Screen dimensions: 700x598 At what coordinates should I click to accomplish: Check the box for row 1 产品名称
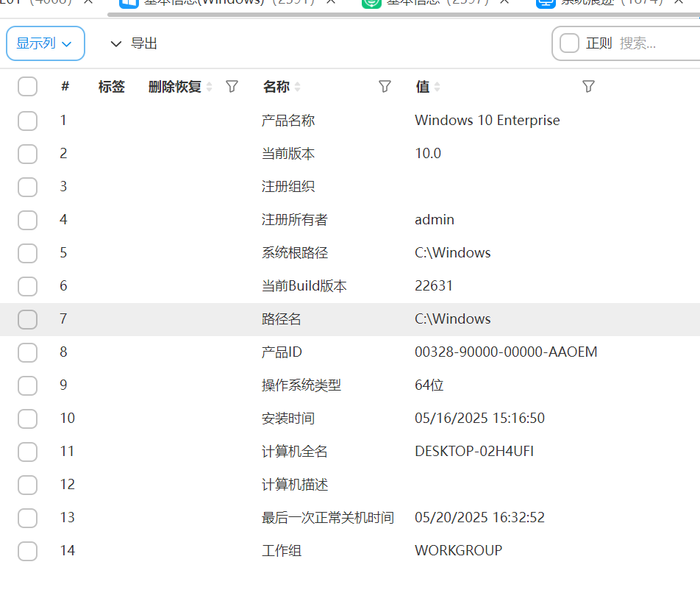click(27, 121)
